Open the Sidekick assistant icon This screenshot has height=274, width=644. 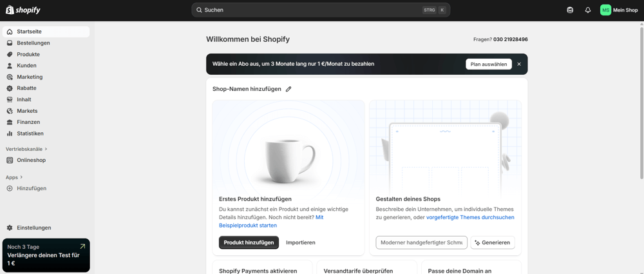click(570, 10)
